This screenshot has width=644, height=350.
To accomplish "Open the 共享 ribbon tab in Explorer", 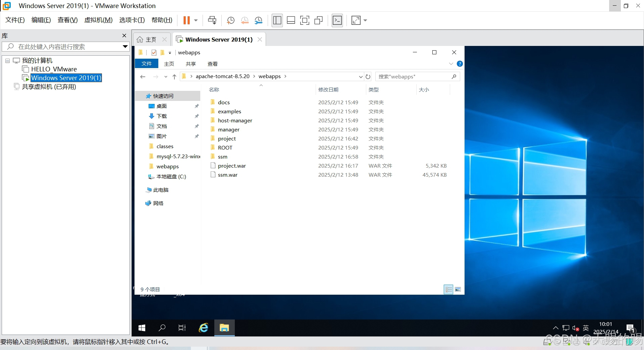I will pos(191,64).
